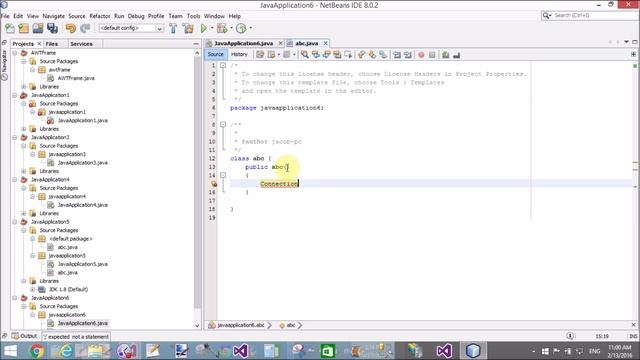
Task: Click the Find Selection magnifier icon
Action: [x=304, y=55]
